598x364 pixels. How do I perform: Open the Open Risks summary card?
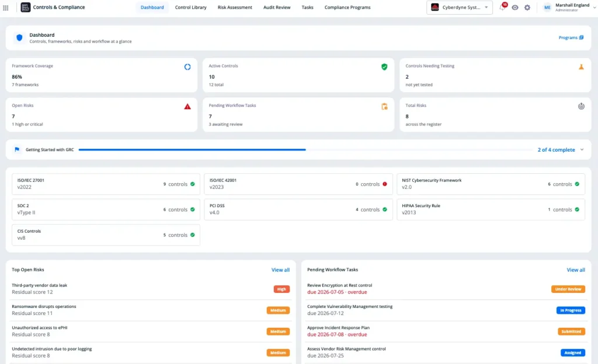pyautogui.click(x=102, y=114)
